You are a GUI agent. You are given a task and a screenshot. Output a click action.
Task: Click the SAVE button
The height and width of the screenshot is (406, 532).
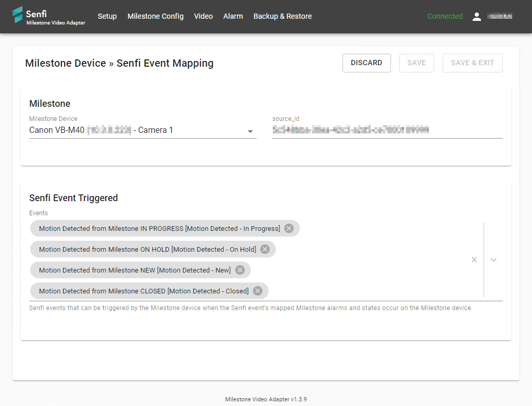click(416, 63)
